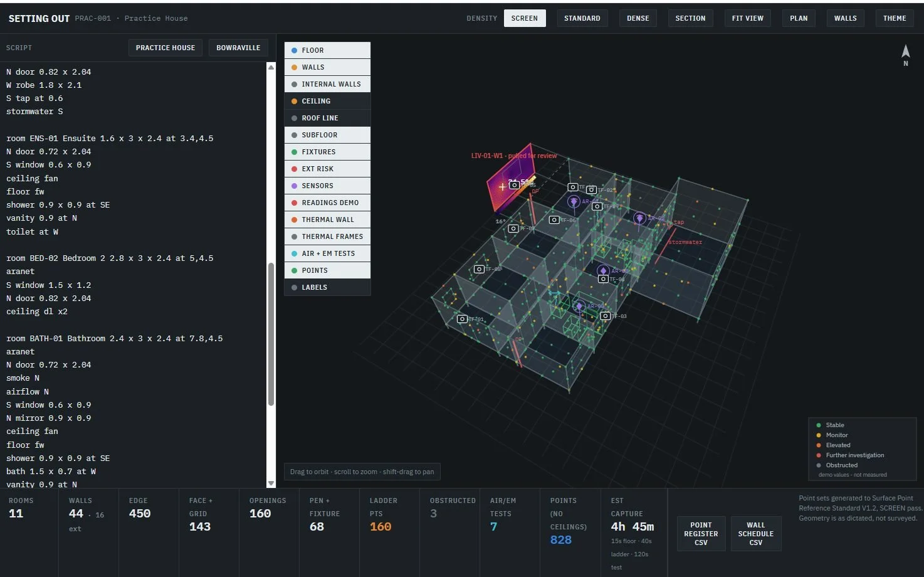Show the Roof Line layer

point(327,118)
